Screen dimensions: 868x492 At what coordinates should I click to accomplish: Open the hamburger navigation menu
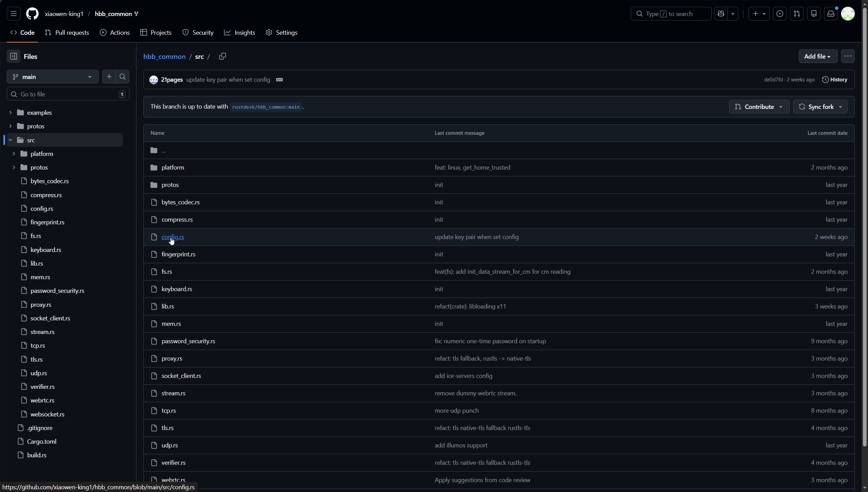pos(14,14)
